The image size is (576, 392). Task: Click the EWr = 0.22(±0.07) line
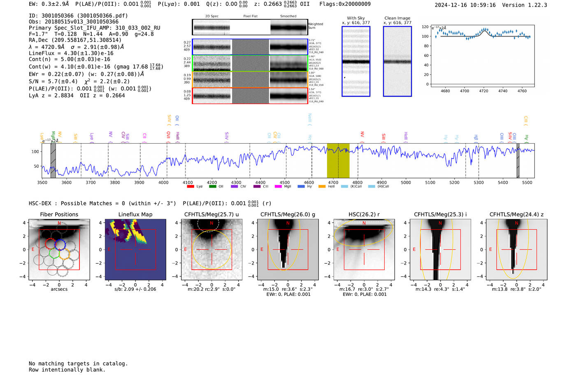[86, 74]
